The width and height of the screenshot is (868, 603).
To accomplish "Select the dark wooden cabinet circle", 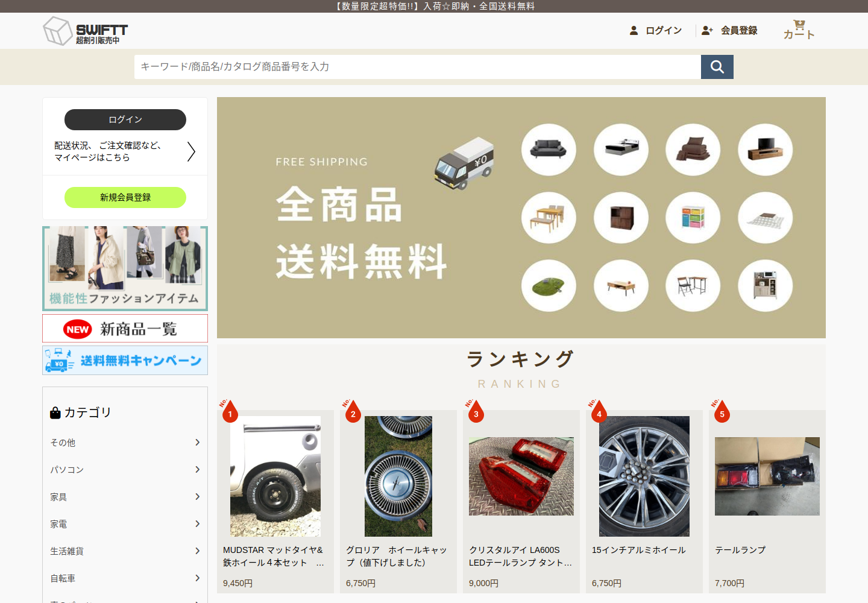I will [621, 218].
